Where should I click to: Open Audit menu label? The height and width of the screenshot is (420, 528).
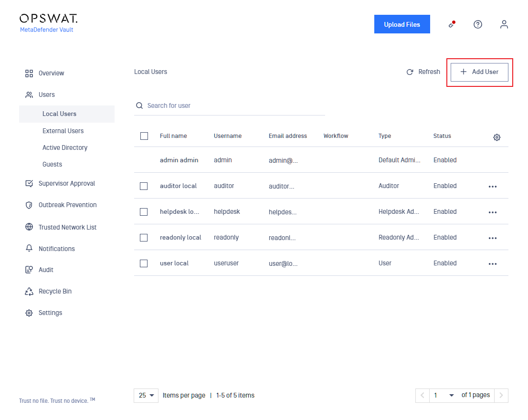[x=46, y=270]
